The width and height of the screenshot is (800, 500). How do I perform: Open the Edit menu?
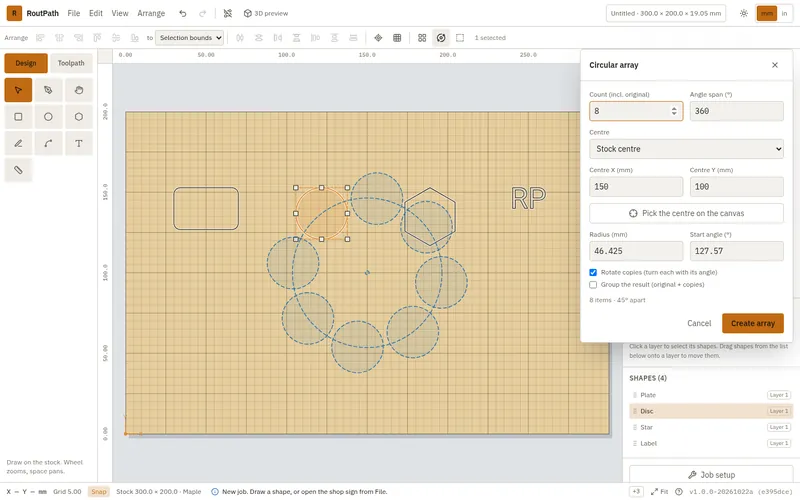(95, 13)
